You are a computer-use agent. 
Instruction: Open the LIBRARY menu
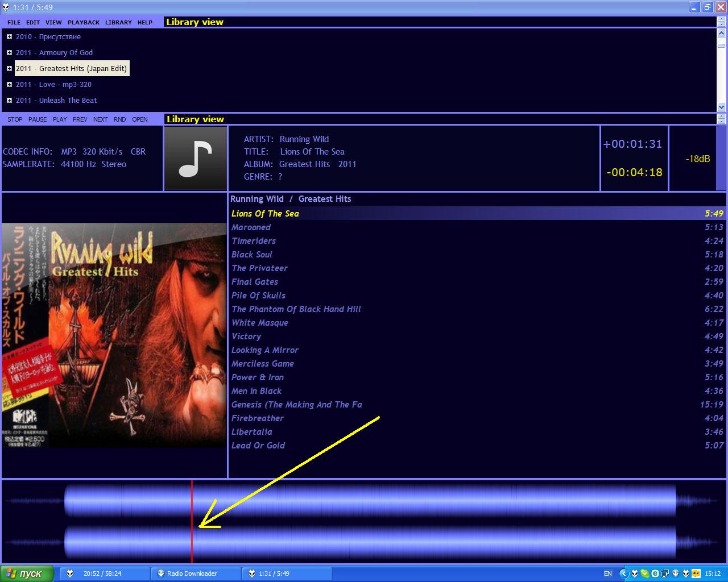118,23
